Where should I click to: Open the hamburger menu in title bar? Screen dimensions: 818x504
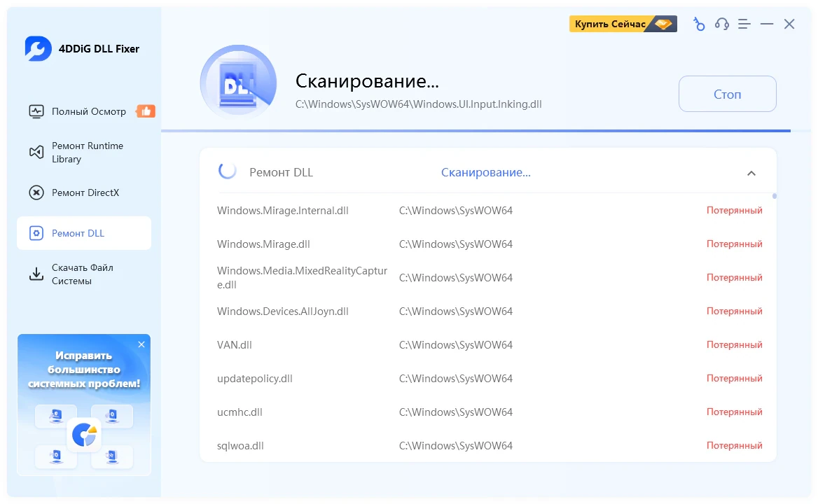point(744,24)
